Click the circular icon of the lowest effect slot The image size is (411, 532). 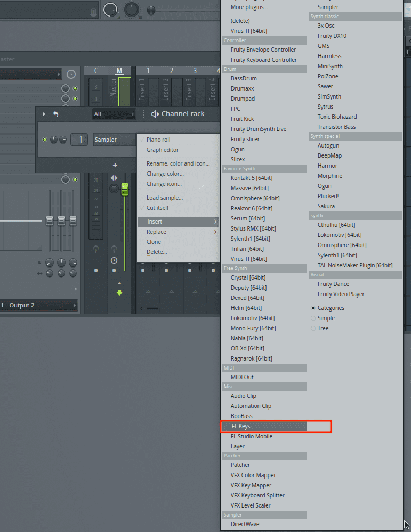66,179
